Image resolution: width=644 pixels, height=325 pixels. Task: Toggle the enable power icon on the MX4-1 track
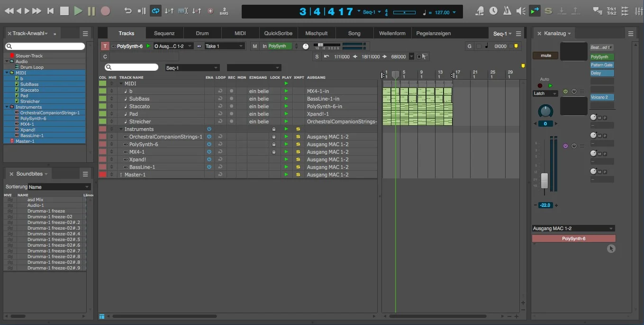209,152
